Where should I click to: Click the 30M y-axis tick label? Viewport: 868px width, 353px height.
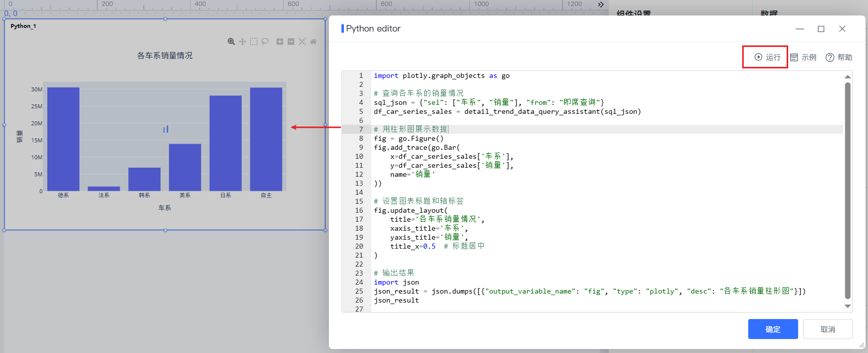pos(36,89)
